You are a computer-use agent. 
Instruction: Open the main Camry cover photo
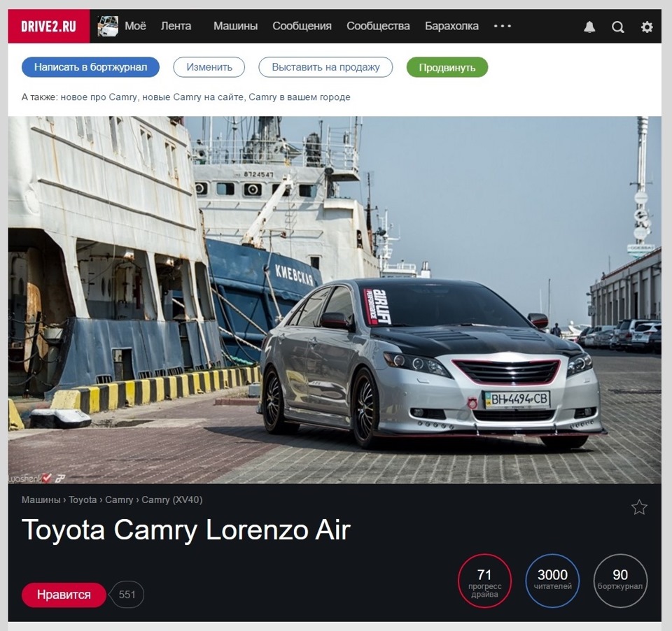coord(335,300)
